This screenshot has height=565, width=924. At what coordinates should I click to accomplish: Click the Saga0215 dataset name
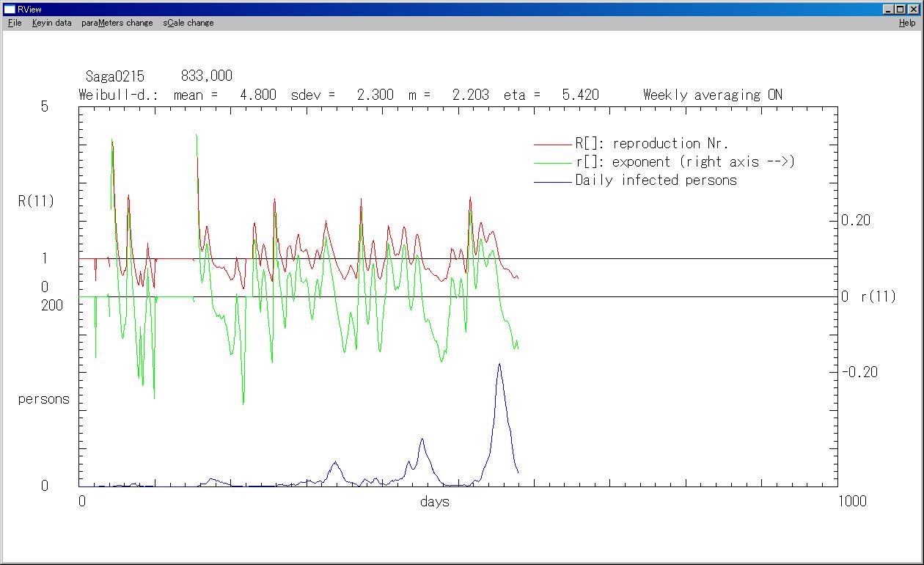[x=115, y=76]
